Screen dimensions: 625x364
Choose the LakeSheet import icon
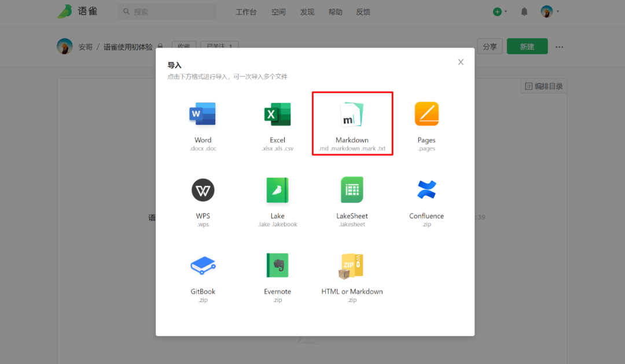352,190
